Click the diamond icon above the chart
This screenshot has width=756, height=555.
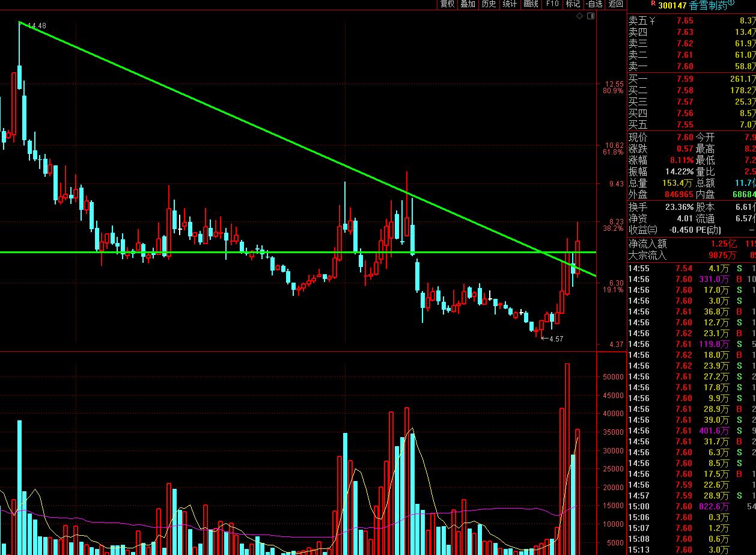point(579,16)
